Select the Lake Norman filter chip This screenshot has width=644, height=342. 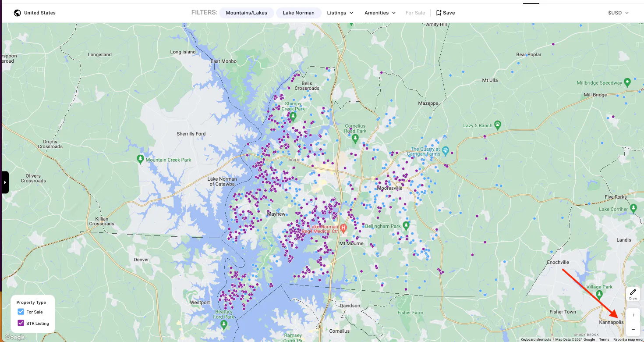pyautogui.click(x=298, y=13)
